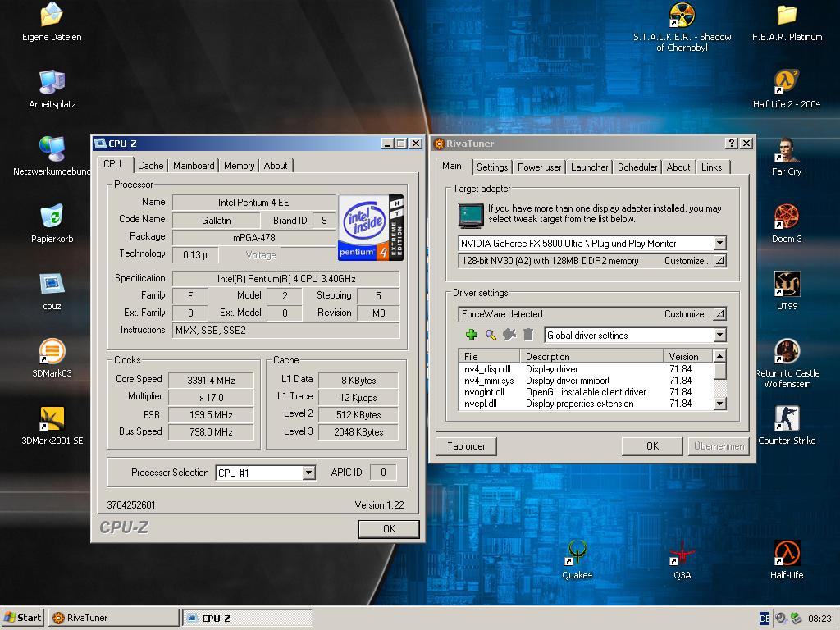Select the CPU tab in CPU-Z

112,164
